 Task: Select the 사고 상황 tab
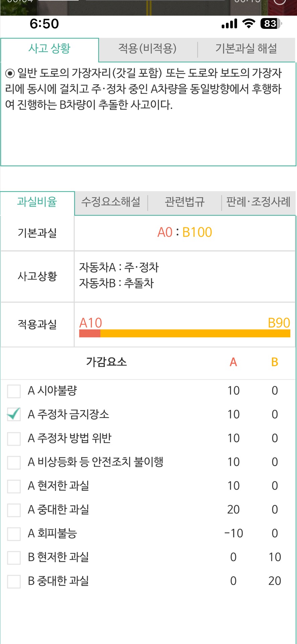pyautogui.click(x=50, y=49)
